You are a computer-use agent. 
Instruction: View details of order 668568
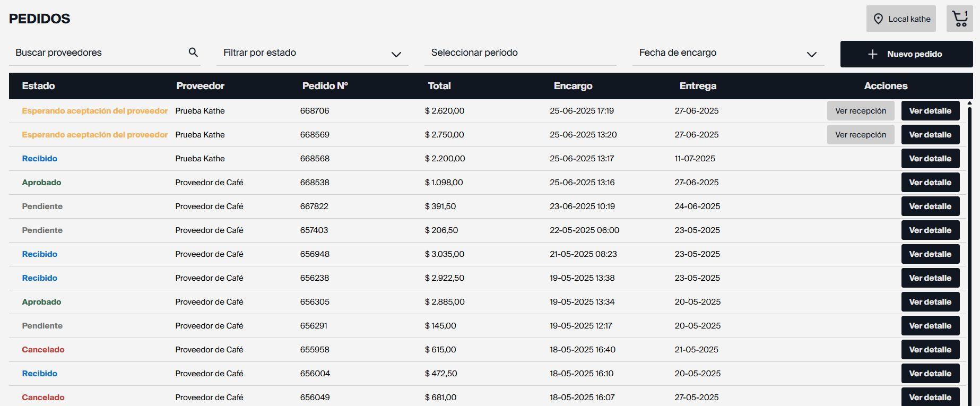coord(930,159)
